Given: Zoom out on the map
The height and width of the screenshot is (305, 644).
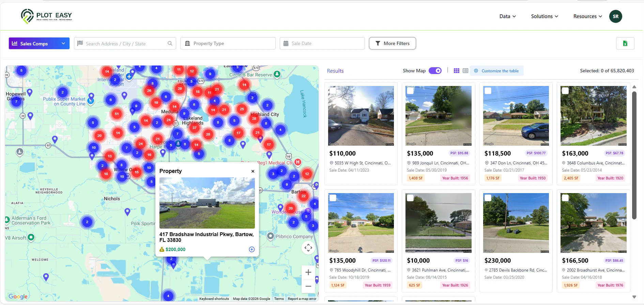Looking at the screenshot, I should [x=308, y=286].
